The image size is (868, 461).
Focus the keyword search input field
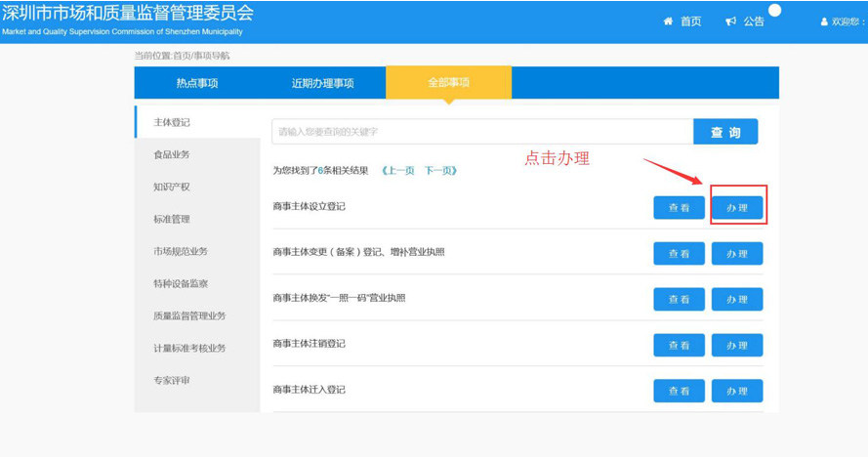coord(482,132)
